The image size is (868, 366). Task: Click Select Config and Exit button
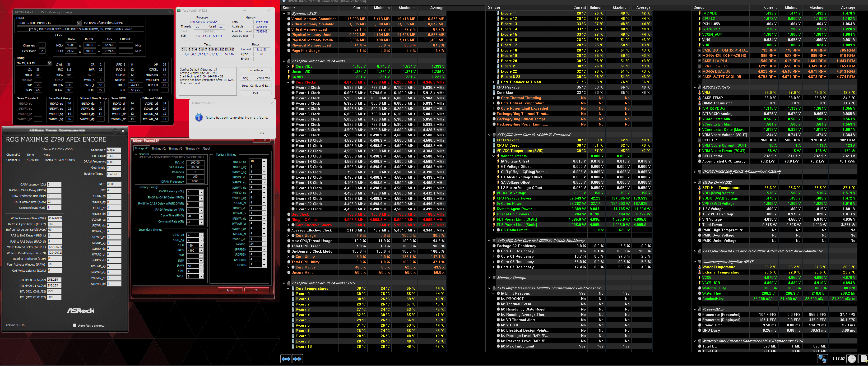pos(256,86)
